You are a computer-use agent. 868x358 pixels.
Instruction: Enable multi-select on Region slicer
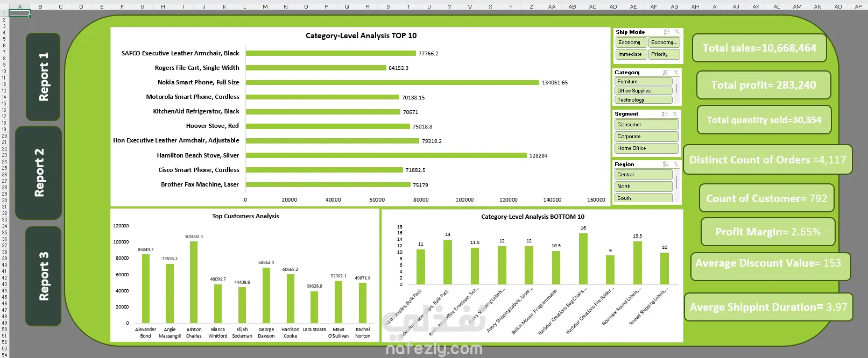pos(666,164)
